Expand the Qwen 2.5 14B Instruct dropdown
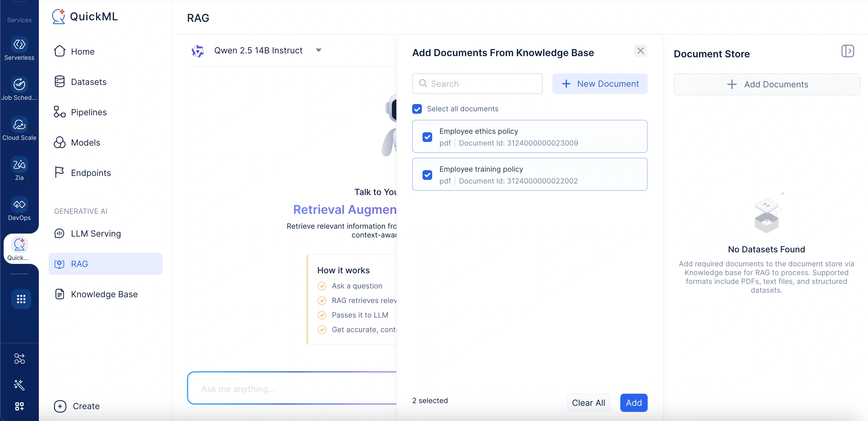The height and width of the screenshot is (421, 868). [318, 51]
